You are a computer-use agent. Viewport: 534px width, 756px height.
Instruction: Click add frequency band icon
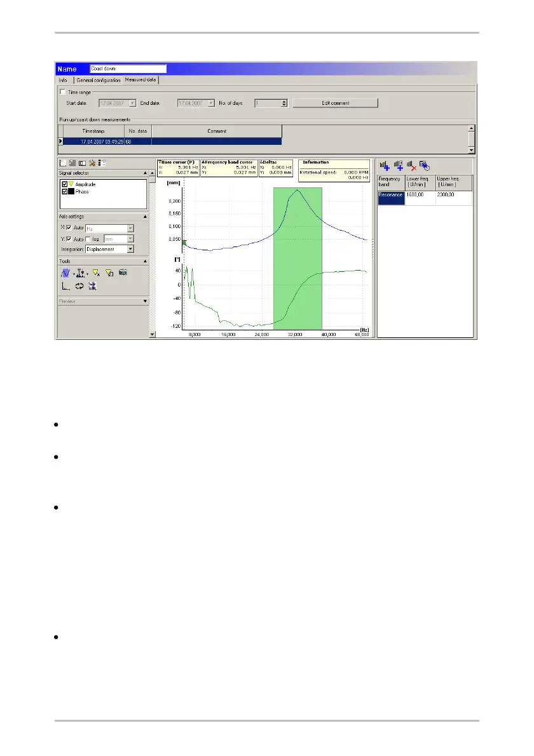(x=385, y=166)
